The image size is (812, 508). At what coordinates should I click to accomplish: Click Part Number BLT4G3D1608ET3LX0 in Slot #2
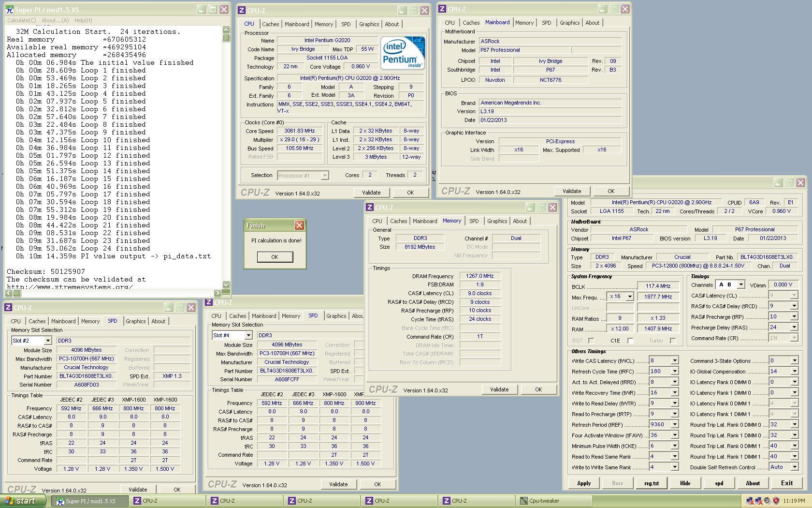coord(87,376)
